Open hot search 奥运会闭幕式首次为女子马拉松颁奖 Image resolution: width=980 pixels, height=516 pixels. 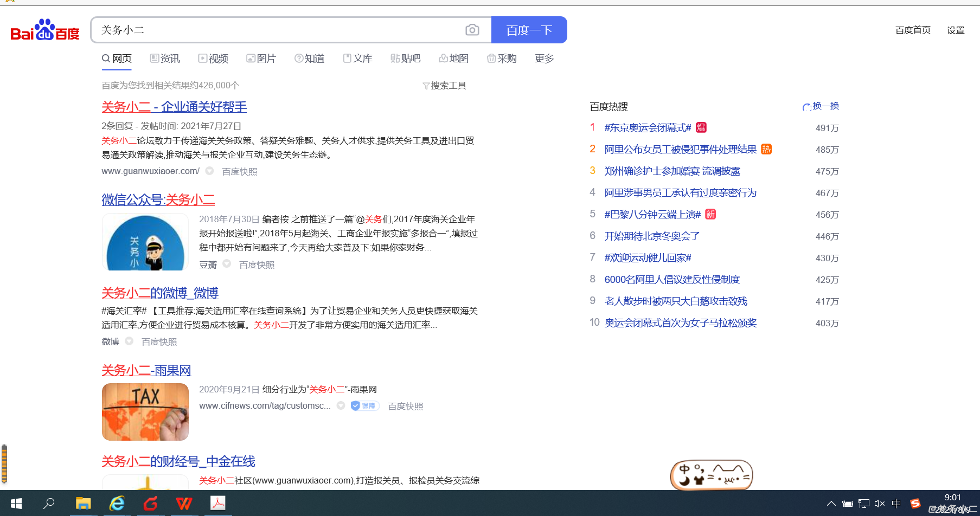click(681, 323)
